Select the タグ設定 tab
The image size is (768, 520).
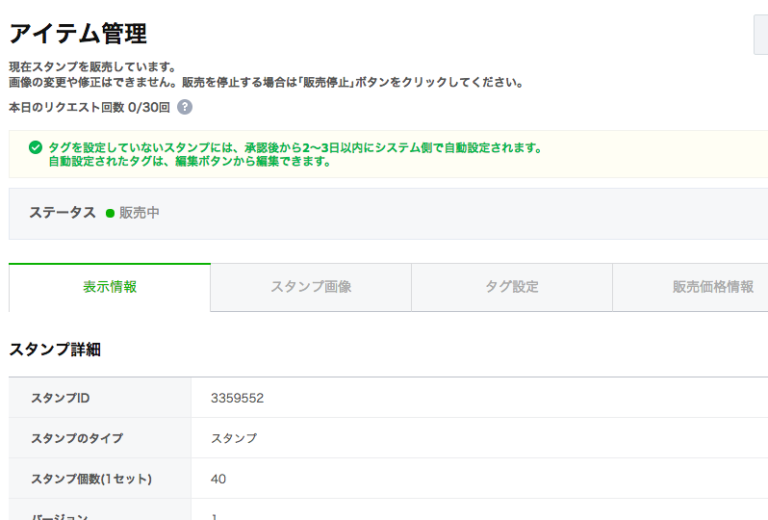pyautogui.click(x=512, y=287)
